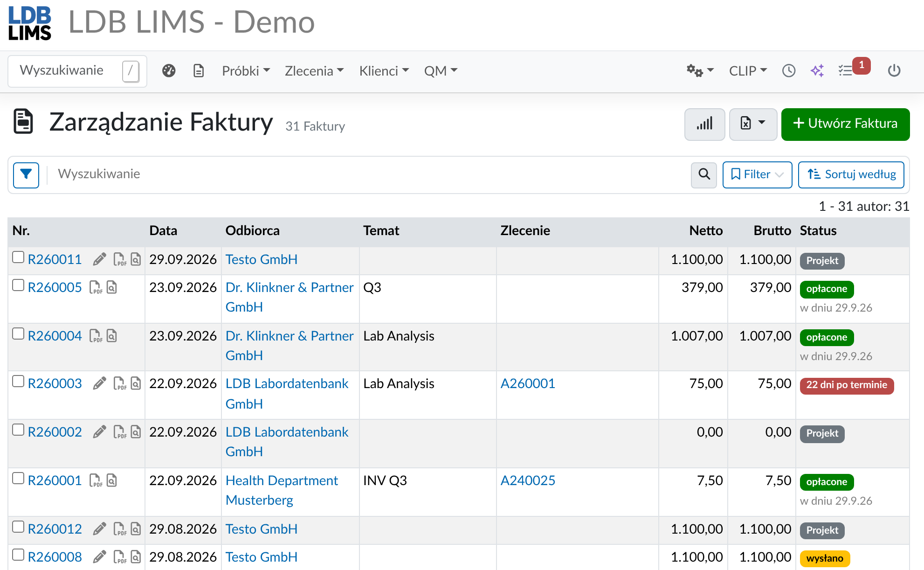Image resolution: width=924 pixels, height=570 pixels.
Task: Open the dashboard palette icon
Action: 169,71
